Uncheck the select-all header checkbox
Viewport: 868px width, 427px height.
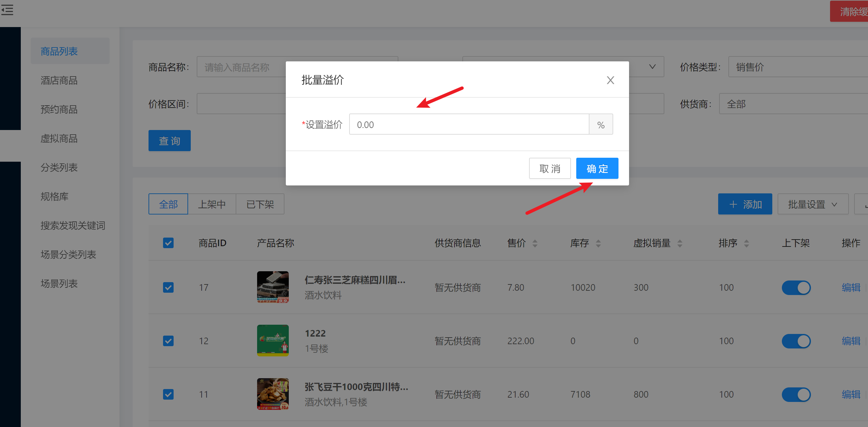click(168, 243)
